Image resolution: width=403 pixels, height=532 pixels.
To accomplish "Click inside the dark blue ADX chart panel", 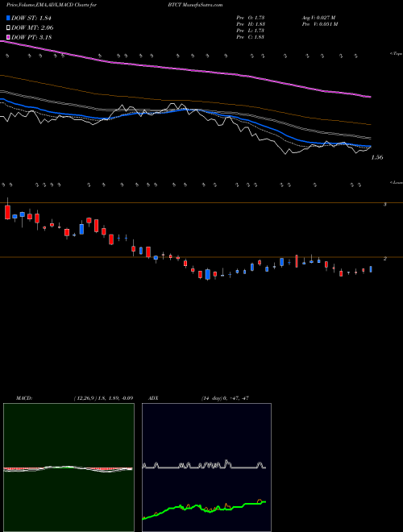I will [x=206, y=468].
